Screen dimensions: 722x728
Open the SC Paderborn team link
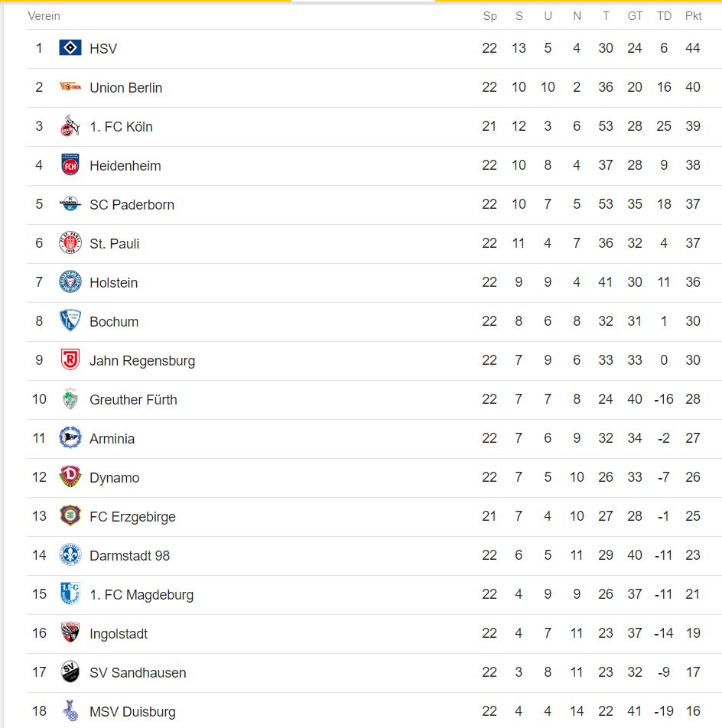[132, 205]
